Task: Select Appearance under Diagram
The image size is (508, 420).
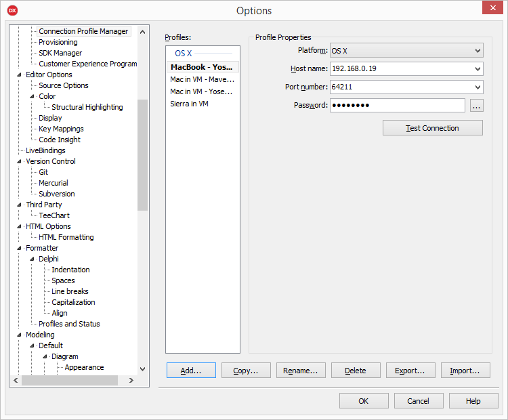Action: click(x=84, y=367)
